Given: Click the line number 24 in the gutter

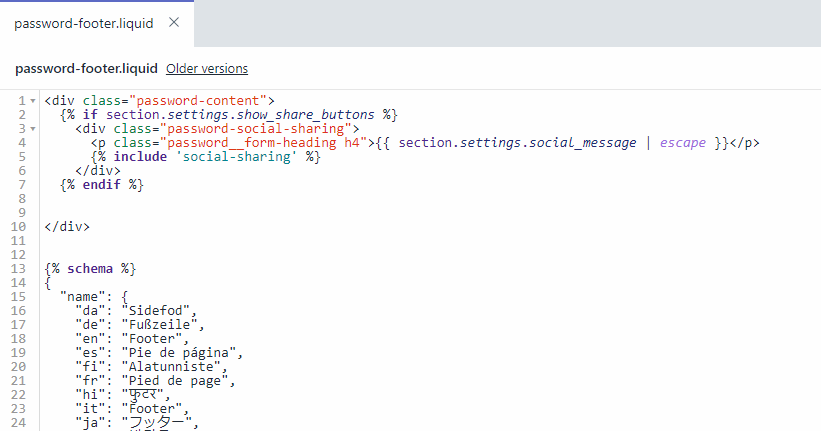Looking at the screenshot, I should pyautogui.click(x=18, y=423).
